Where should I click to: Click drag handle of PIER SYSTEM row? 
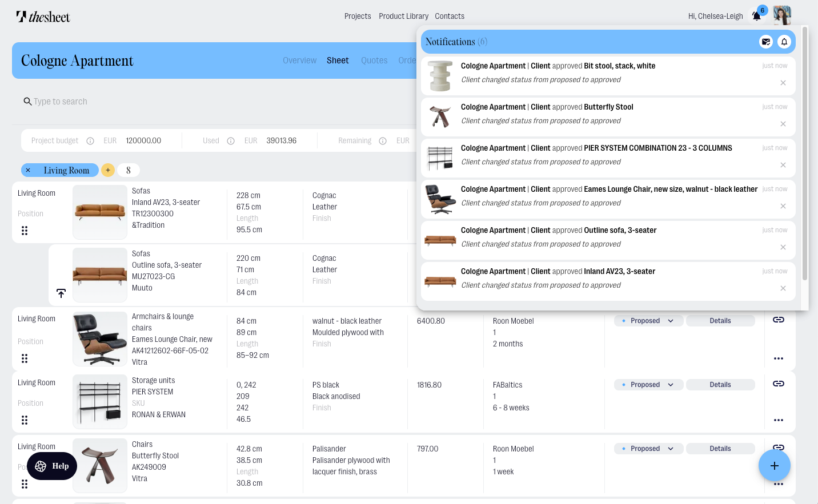tap(25, 420)
